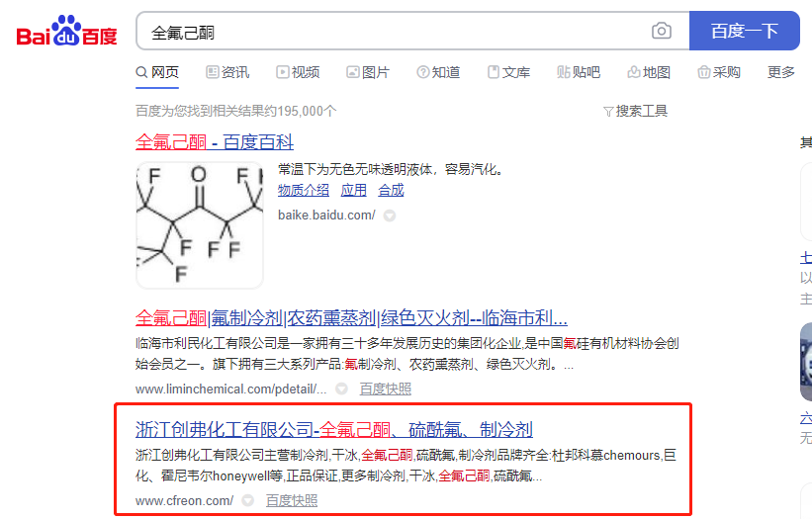Click the chemical structure thumbnail
Viewport: 812px width, 519px height.
200,224
